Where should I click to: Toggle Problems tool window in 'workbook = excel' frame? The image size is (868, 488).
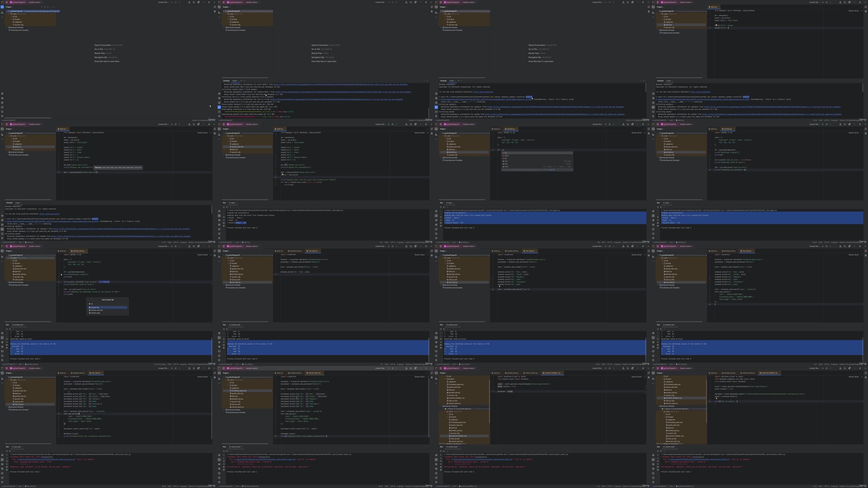[x=436, y=478]
